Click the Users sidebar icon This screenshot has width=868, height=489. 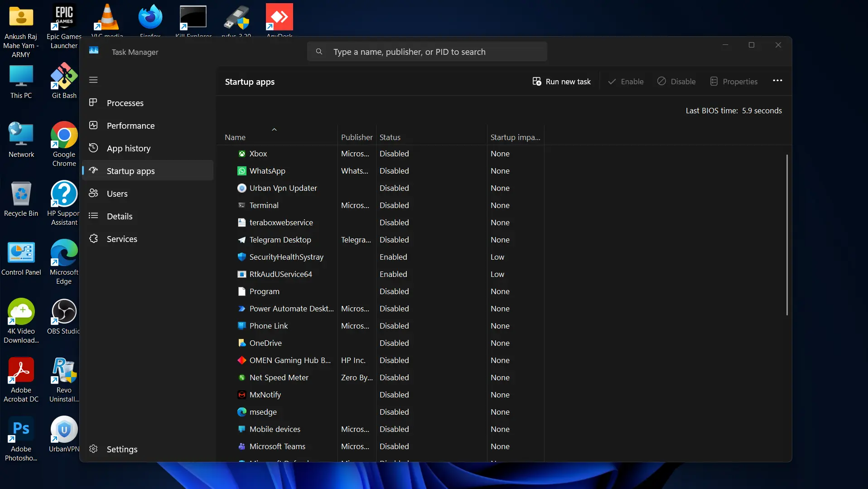pos(93,193)
